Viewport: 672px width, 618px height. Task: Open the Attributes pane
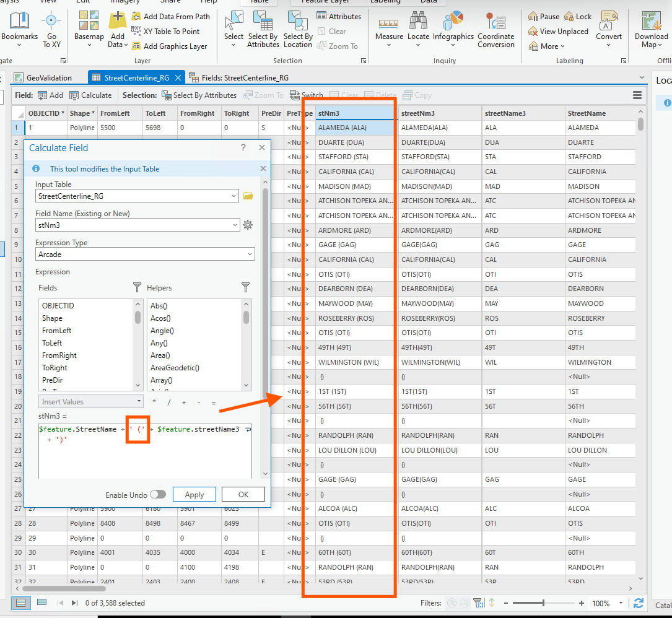coord(339,16)
